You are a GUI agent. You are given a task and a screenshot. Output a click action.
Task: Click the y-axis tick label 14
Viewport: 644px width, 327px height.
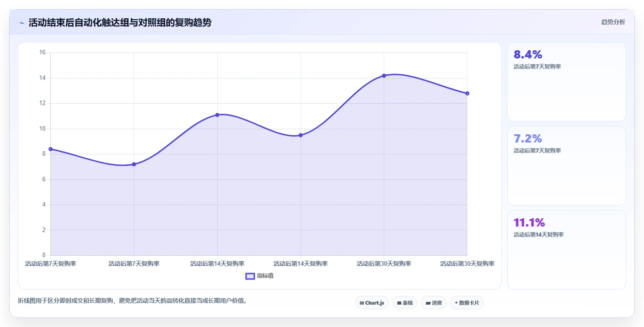point(42,78)
